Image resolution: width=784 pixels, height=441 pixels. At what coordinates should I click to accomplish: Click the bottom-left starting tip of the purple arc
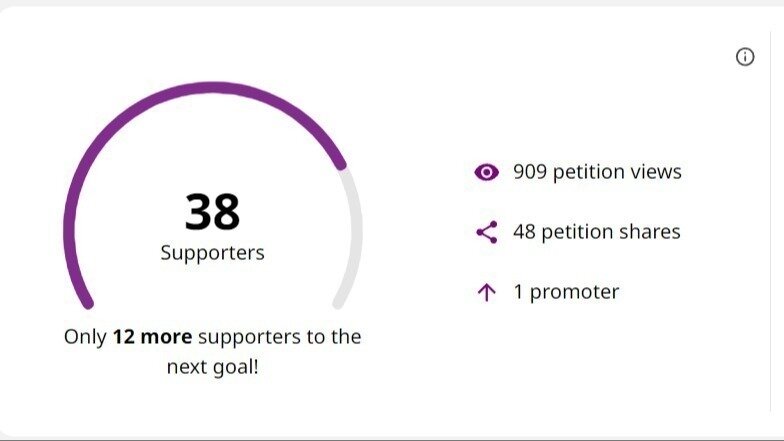click(x=87, y=301)
